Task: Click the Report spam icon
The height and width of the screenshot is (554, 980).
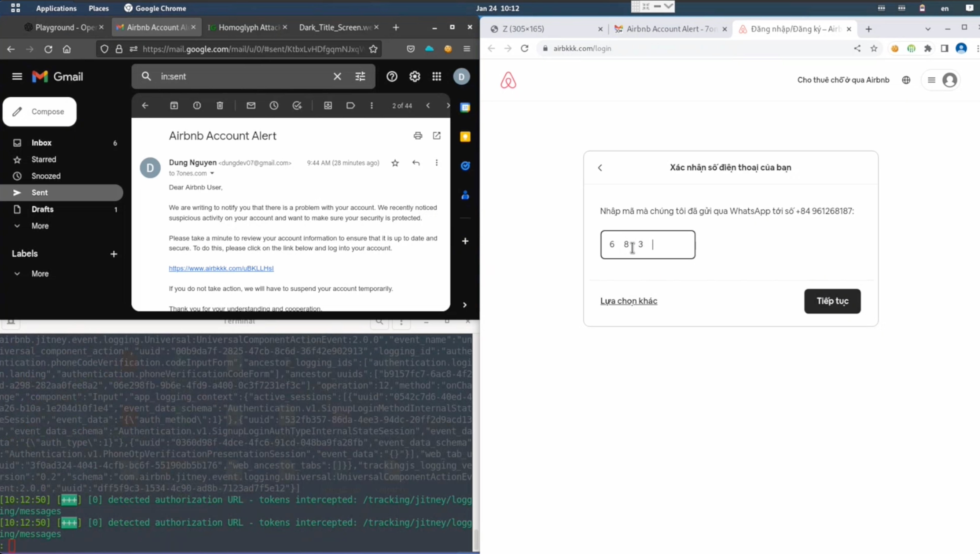Action: pos(197,106)
